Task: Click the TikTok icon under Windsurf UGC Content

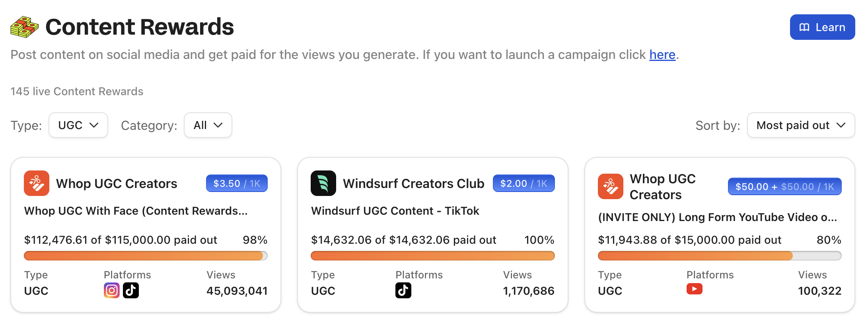Action: [403, 290]
